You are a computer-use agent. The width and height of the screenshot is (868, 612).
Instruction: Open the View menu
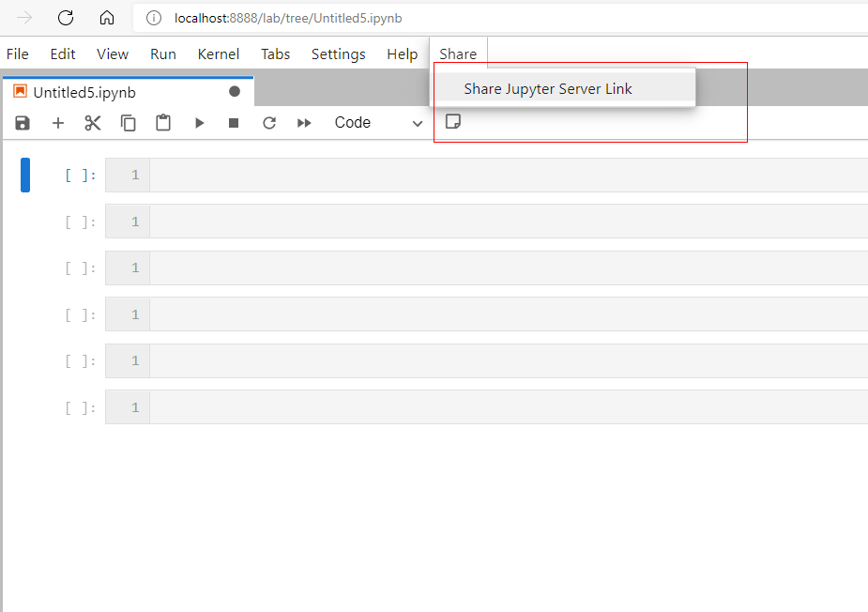pos(113,54)
